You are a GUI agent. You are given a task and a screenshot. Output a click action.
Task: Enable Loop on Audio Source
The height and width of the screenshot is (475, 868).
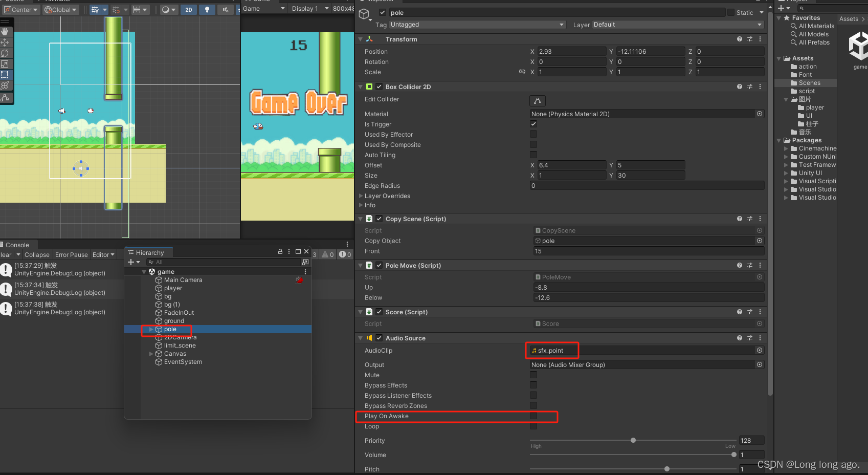click(x=533, y=426)
